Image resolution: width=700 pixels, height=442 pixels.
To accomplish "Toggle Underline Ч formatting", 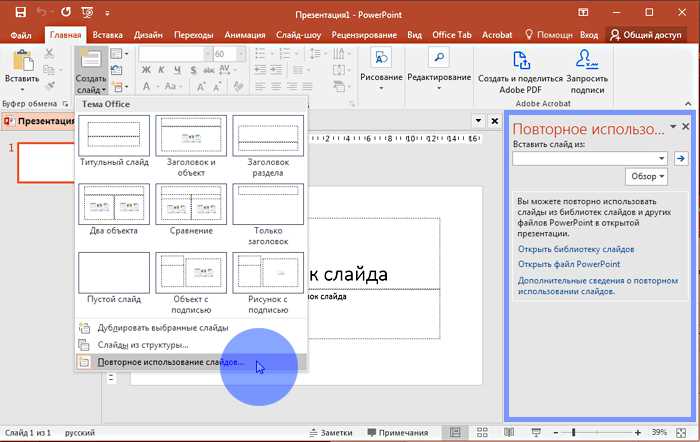I will coord(177,70).
